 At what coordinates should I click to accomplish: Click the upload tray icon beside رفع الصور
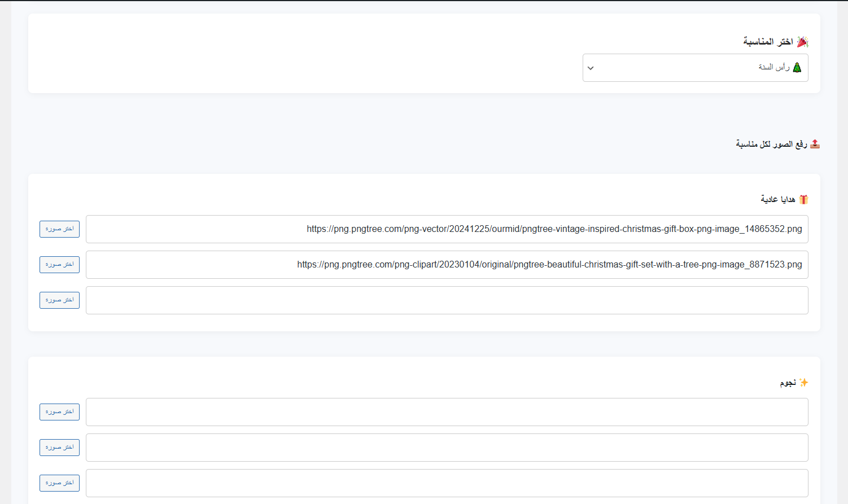pyautogui.click(x=814, y=144)
